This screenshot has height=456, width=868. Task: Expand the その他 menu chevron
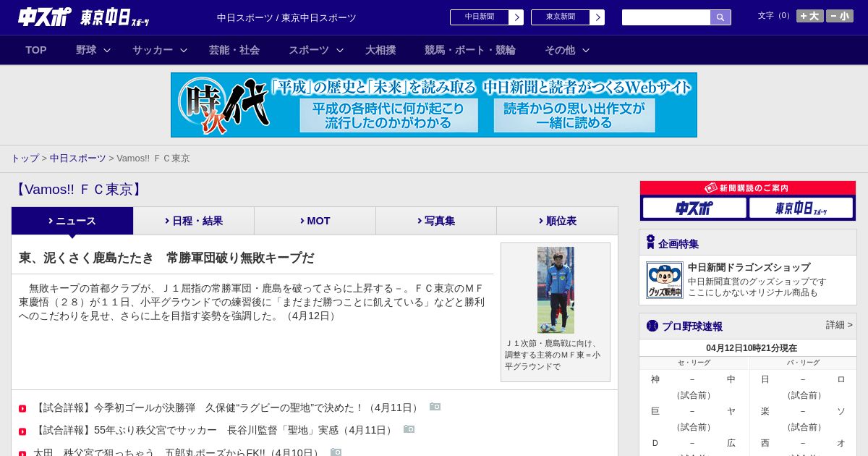pos(586,51)
